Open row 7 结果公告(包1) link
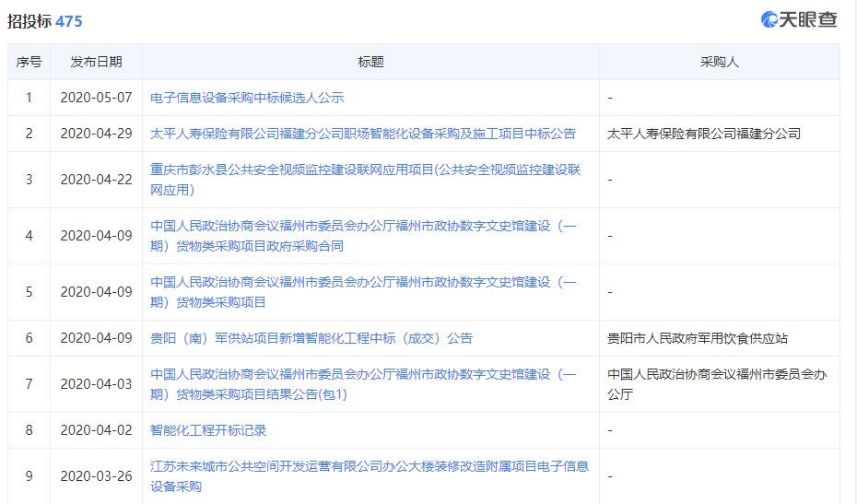Image resolution: width=857 pixels, height=504 pixels. (363, 384)
